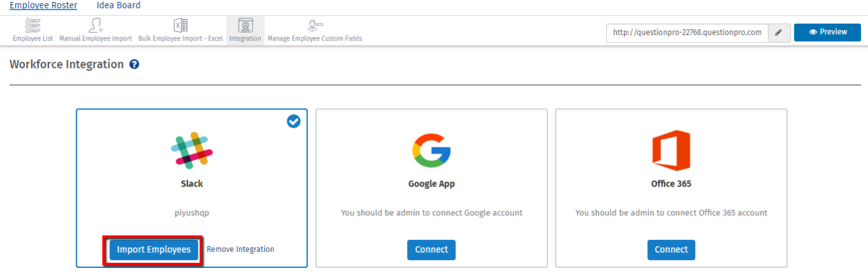The width and height of the screenshot is (868, 280).
Task: Click the Workforce Integration help icon
Action: coord(134,64)
